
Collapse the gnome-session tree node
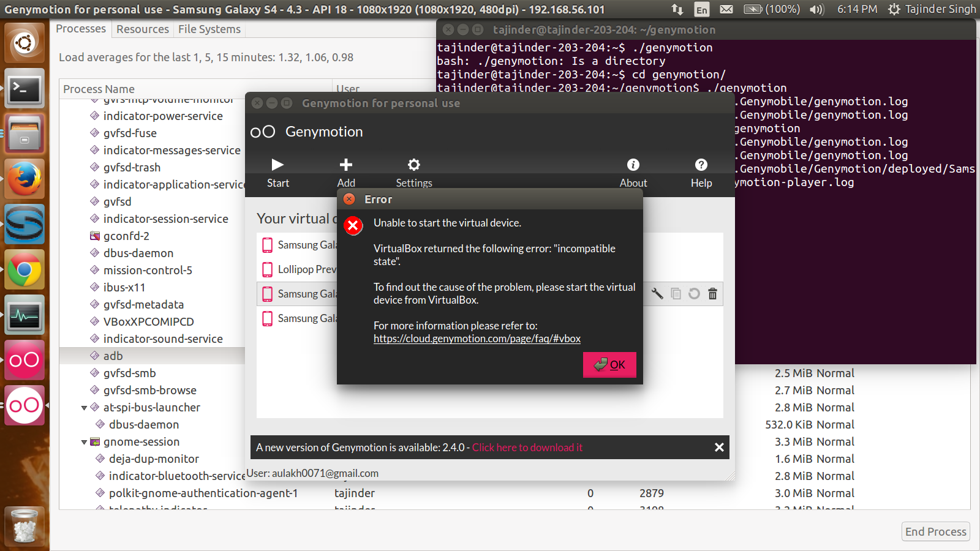tap(84, 442)
